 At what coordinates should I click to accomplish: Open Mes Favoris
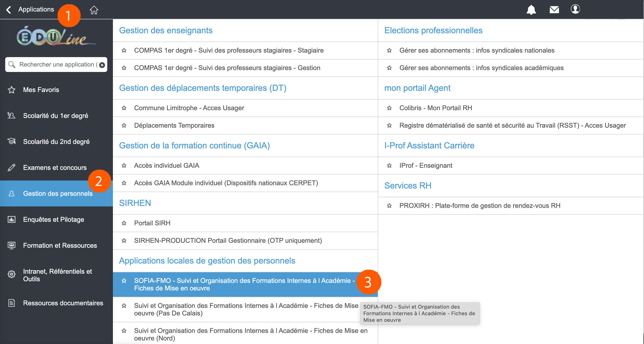(x=56, y=90)
